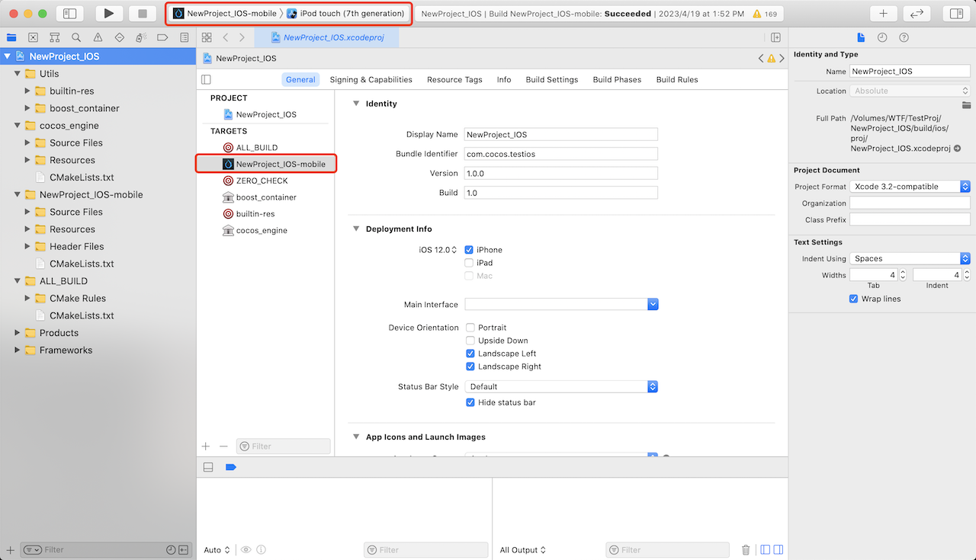
Task: Disable Landscape Left orientation
Action: (x=470, y=354)
